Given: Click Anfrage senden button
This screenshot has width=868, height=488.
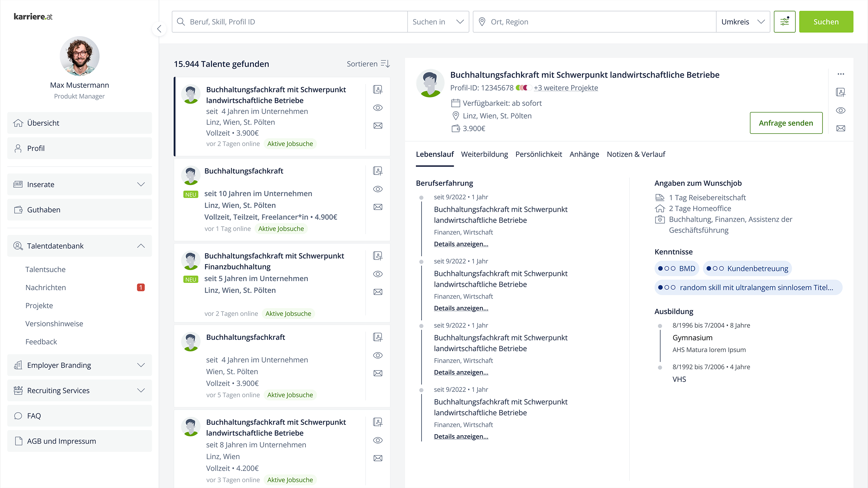Looking at the screenshot, I should (786, 123).
